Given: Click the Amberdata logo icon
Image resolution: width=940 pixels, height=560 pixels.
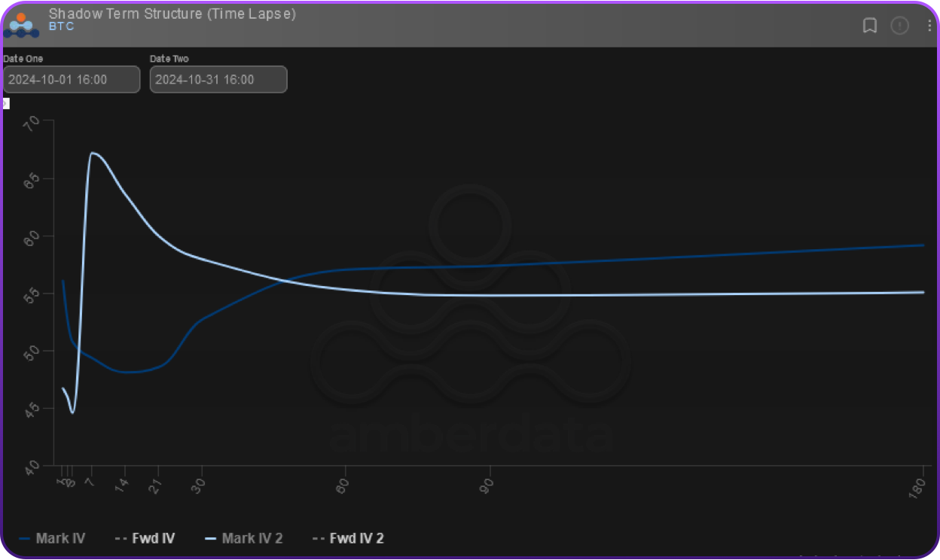Looking at the screenshot, I should click(x=20, y=24).
